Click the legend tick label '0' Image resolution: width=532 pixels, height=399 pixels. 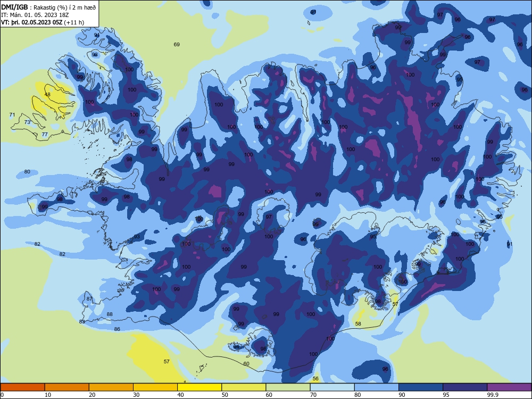pyautogui.click(x=2, y=395)
